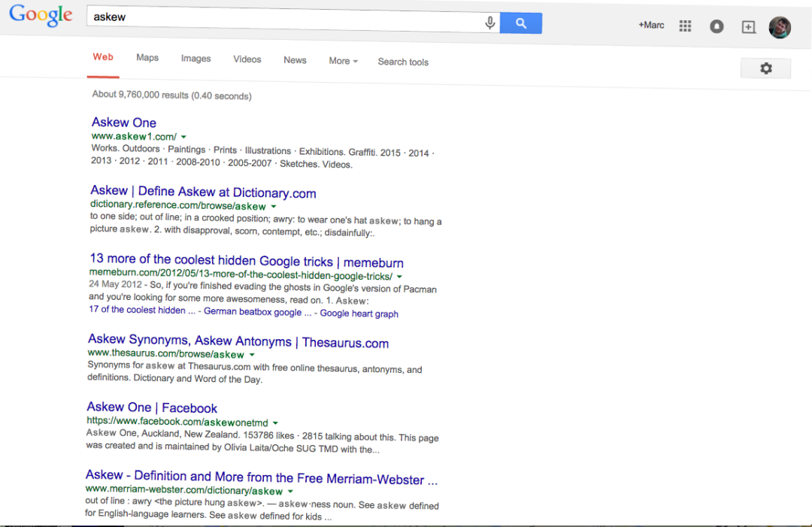
Task: Open Askew Synonyms Thesaurus.com result
Action: pos(238,341)
